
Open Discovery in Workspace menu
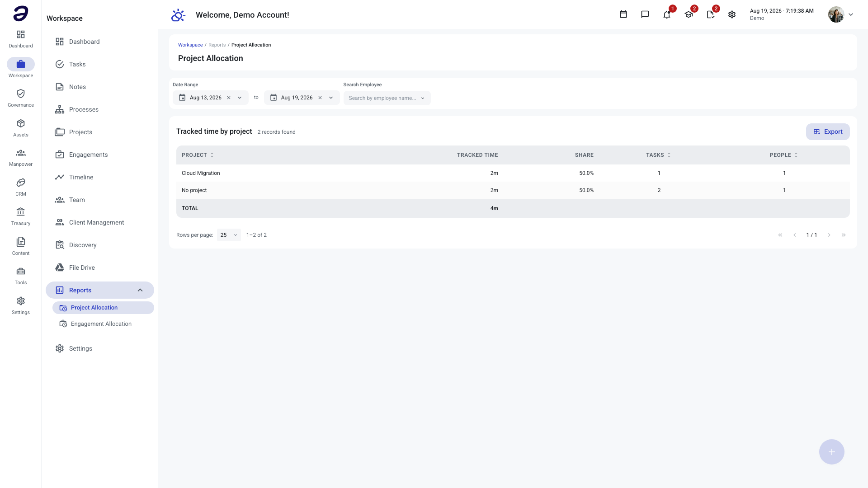click(100, 245)
